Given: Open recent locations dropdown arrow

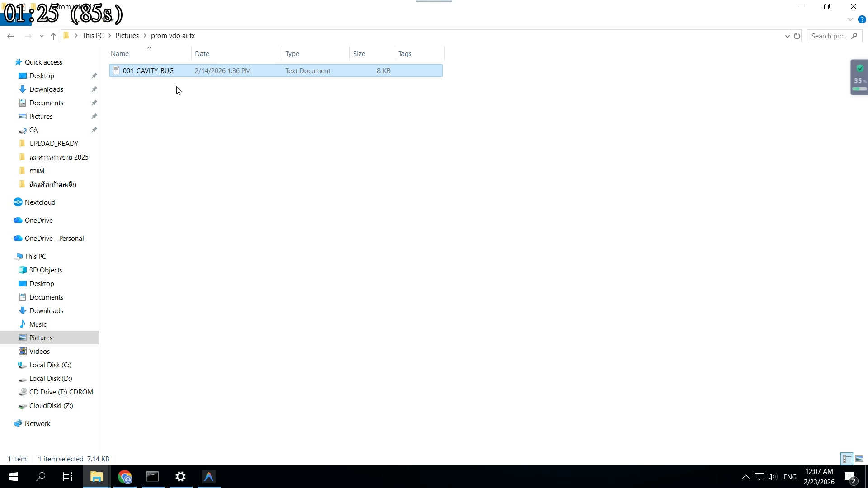Looking at the screenshot, I should tap(42, 36).
